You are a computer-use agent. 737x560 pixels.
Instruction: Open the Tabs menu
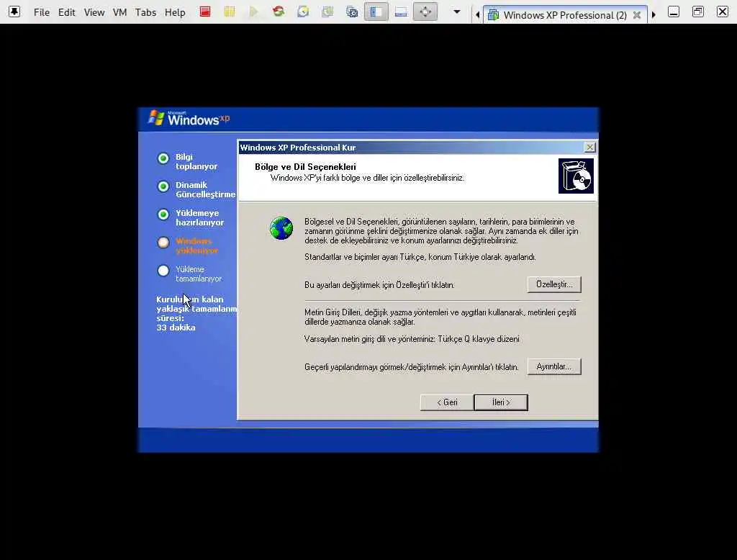(x=145, y=12)
